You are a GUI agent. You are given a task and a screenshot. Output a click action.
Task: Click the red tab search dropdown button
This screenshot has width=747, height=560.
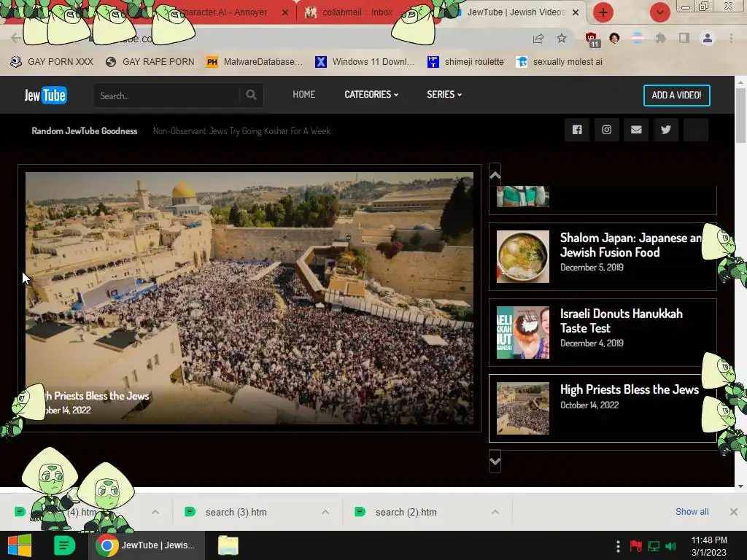(x=659, y=12)
